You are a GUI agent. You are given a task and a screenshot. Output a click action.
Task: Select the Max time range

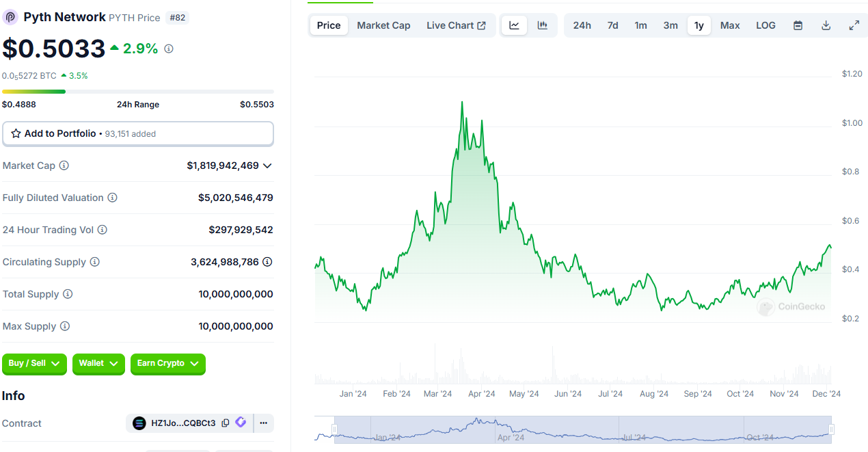[x=730, y=25]
